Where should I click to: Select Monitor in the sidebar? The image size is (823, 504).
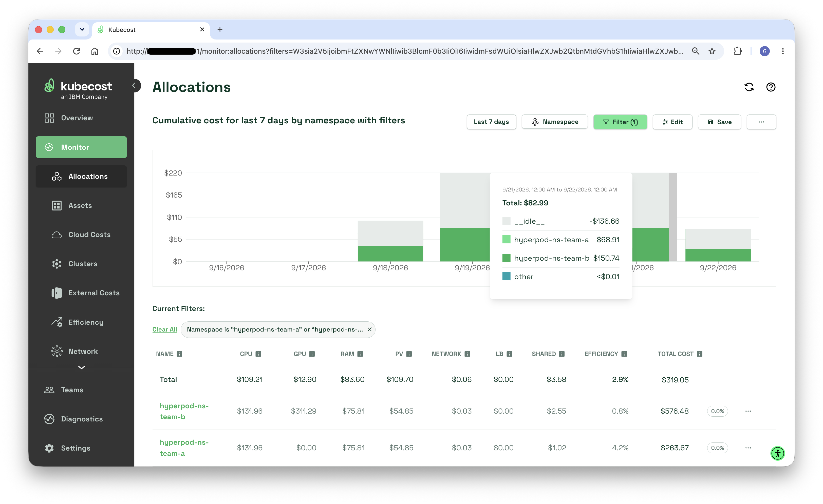(81, 147)
